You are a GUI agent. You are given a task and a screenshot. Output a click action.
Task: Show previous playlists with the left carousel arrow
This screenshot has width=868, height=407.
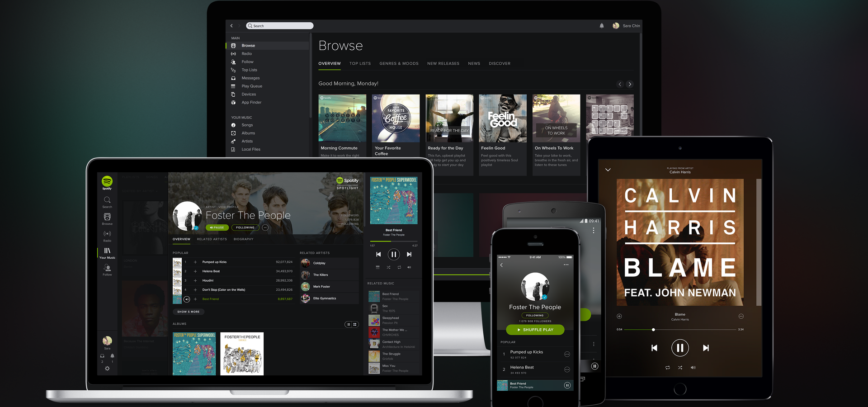pyautogui.click(x=620, y=84)
